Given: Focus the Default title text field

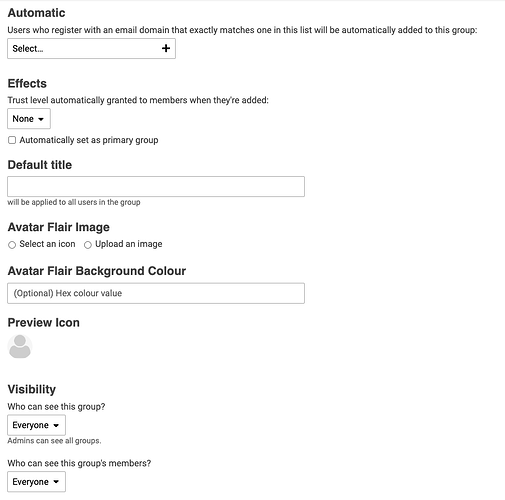Looking at the screenshot, I should point(156,186).
